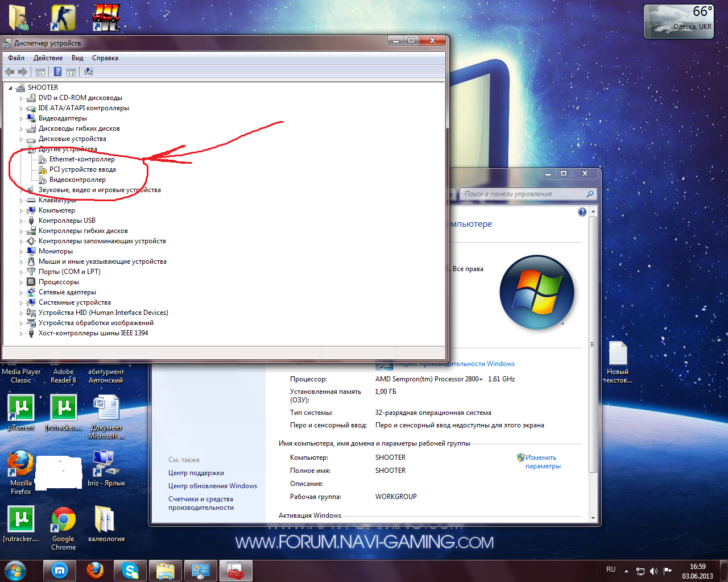Select the валеология desktop folder

tap(106, 524)
